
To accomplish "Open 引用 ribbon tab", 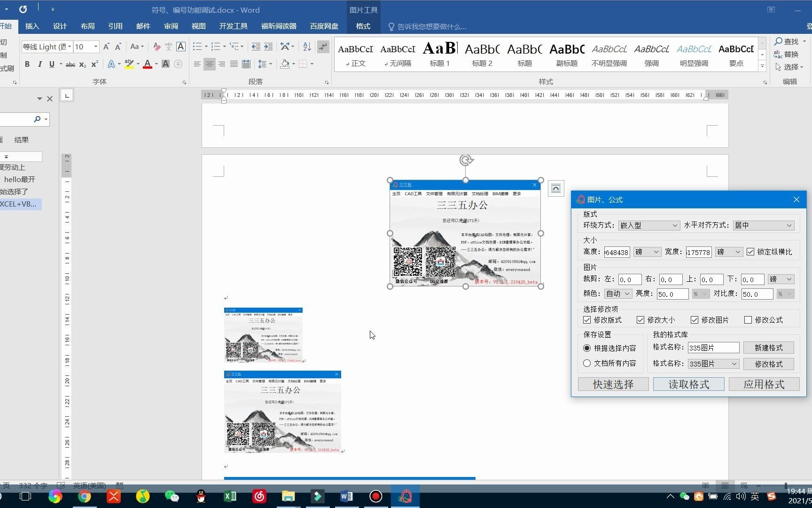I will click(115, 26).
